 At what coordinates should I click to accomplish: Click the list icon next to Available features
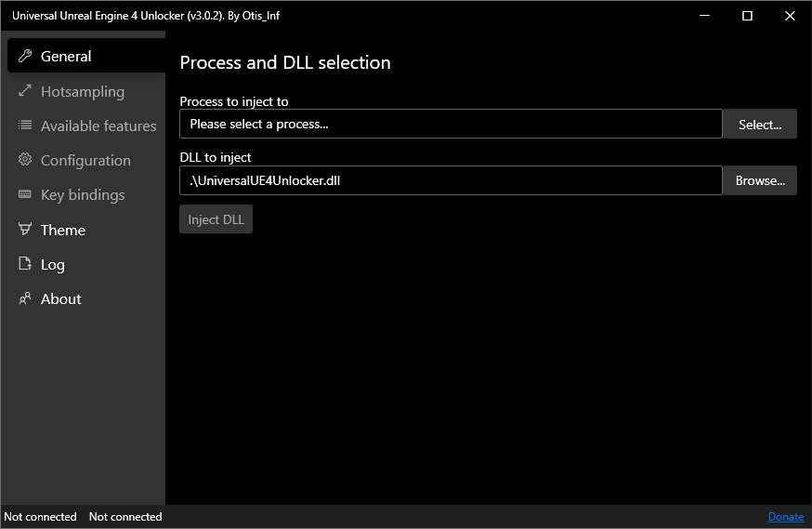coord(25,125)
